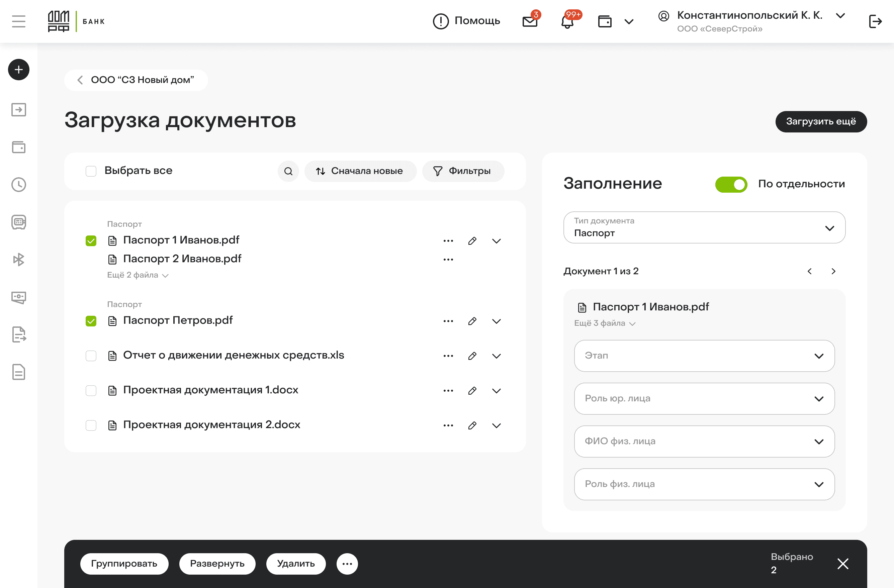Open the notifications bell icon

(x=567, y=22)
